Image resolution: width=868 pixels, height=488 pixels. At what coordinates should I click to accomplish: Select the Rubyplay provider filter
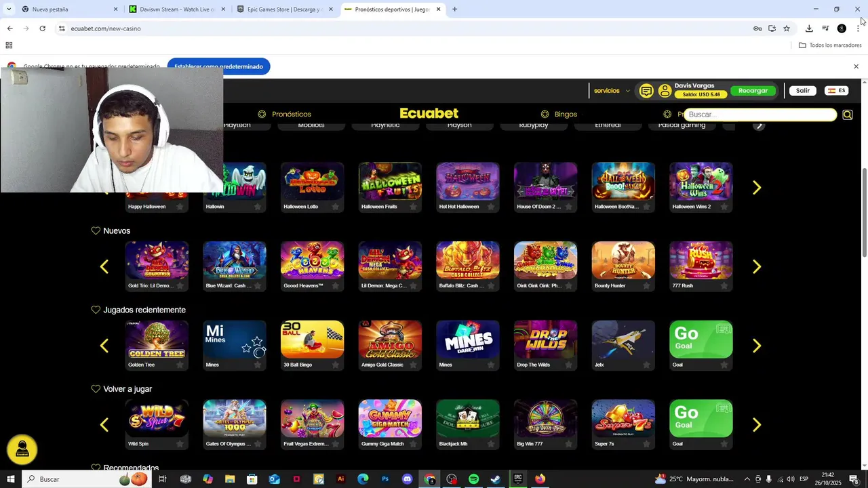click(x=534, y=125)
